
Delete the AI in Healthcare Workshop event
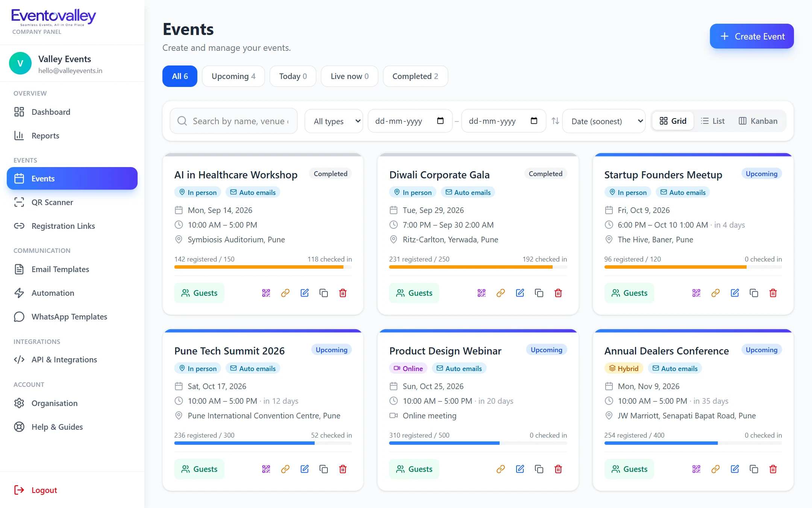click(343, 293)
